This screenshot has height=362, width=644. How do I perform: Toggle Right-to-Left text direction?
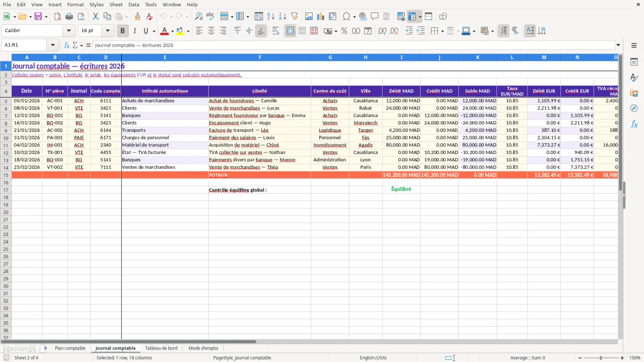(515, 31)
